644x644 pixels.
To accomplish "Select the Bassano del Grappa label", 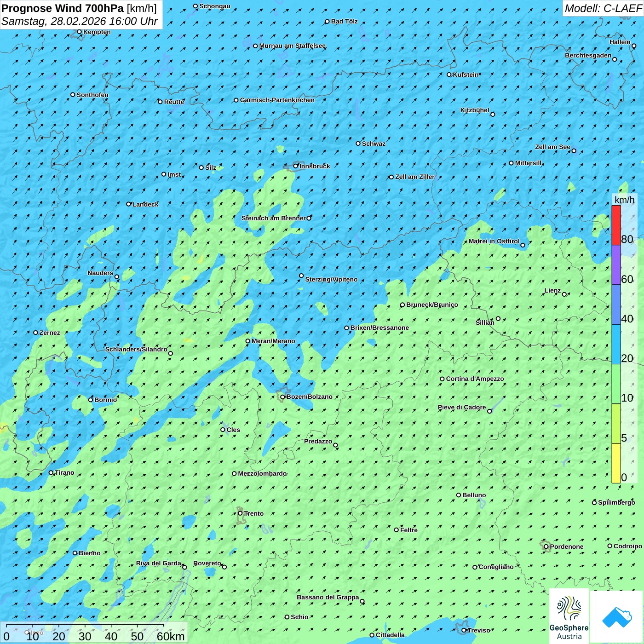I will (x=328, y=597).
